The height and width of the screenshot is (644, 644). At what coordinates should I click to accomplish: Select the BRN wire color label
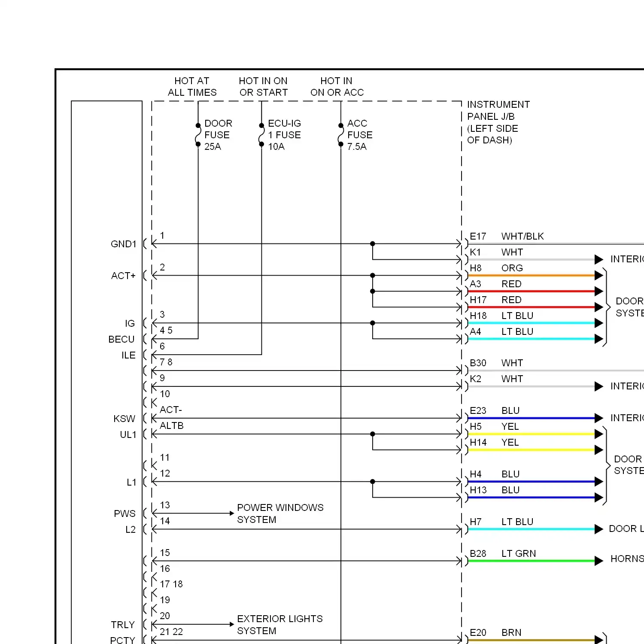click(511, 632)
